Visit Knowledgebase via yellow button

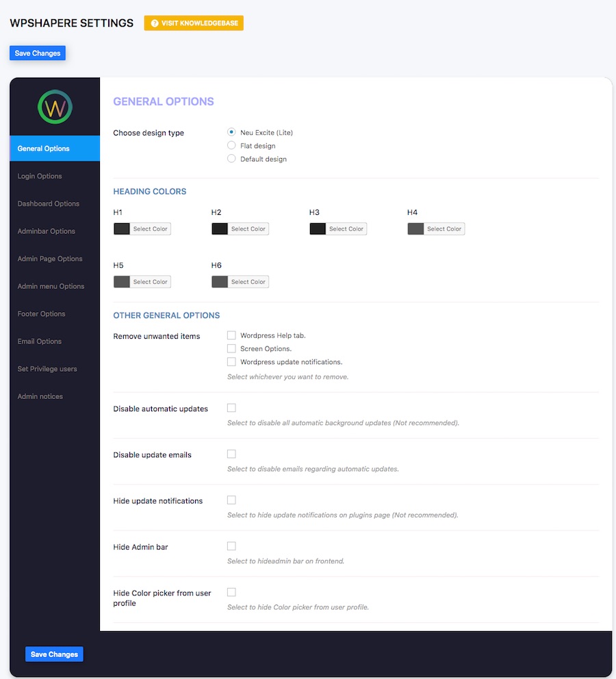coord(194,23)
